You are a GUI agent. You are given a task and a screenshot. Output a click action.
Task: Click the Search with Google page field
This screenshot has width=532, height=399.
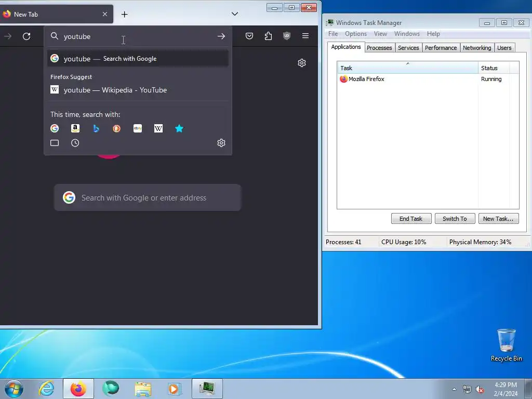pos(148,197)
